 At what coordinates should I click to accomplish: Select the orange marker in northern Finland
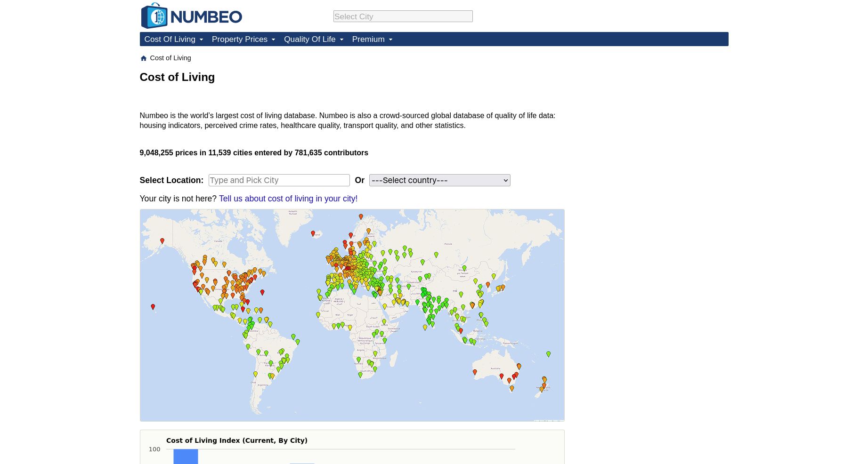pos(368,231)
